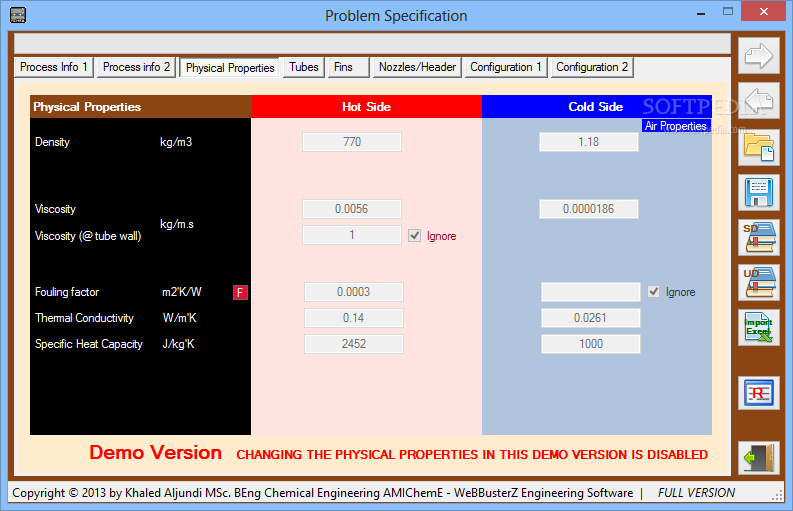
Task: Open file using the folder icon
Action: click(759, 147)
